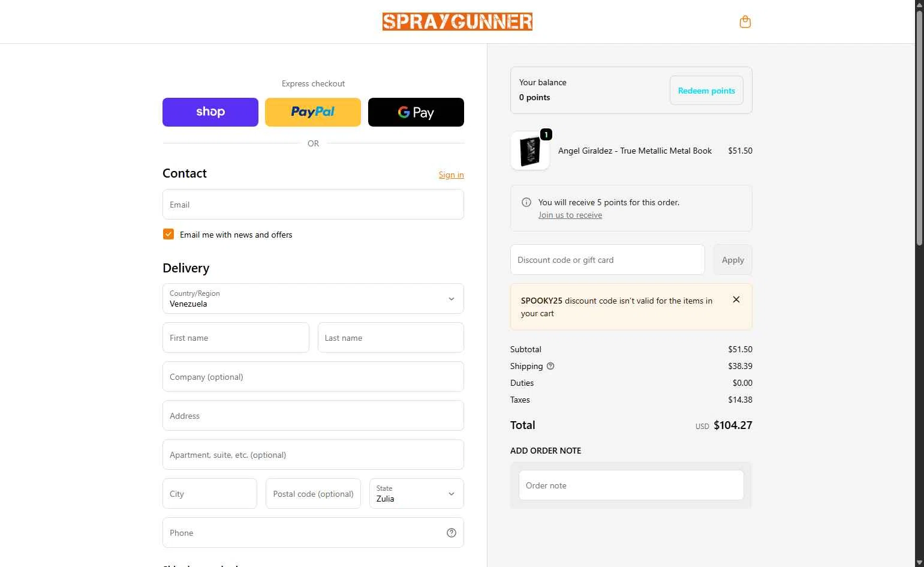The image size is (924, 567).
Task: Click the 0 points balance text
Action: [x=535, y=97]
